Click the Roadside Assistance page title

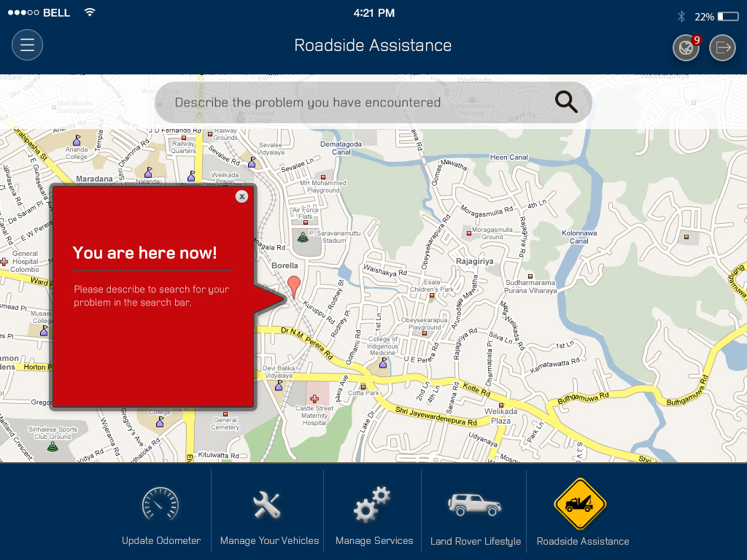[x=373, y=45]
